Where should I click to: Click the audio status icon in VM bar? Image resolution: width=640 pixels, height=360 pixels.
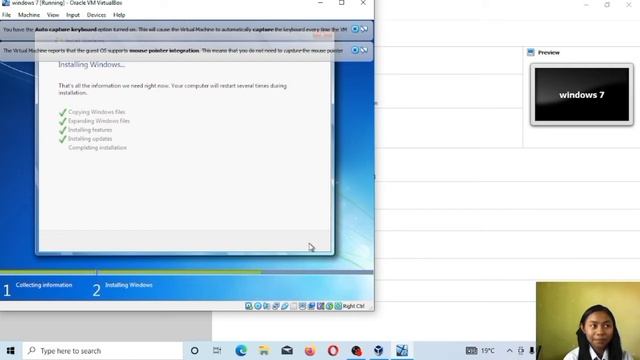(266, 306)
